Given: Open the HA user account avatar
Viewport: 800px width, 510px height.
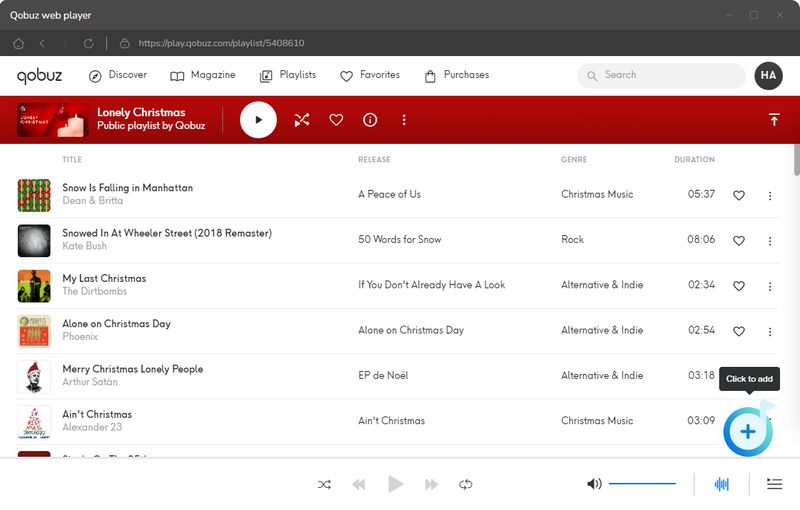Looking at the screenshot, I should 768,75.
